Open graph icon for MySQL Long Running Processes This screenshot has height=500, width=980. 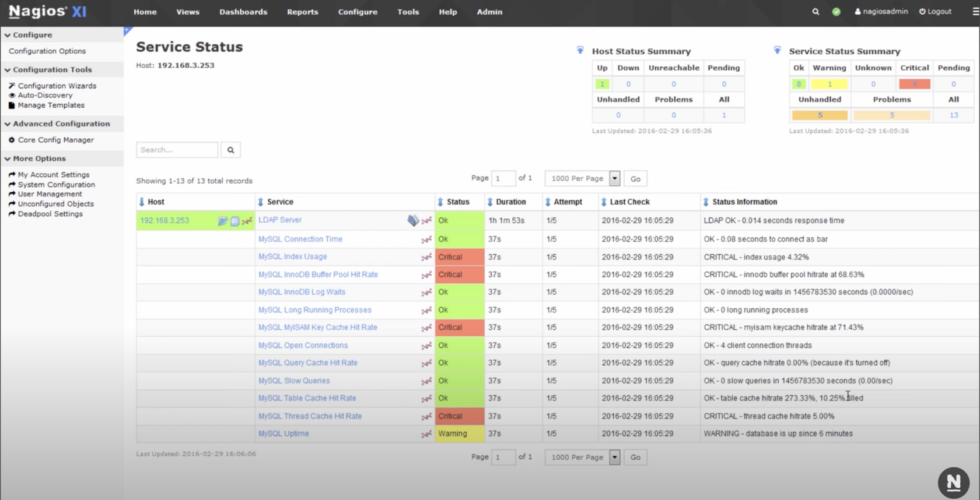(x=426, y=310)
